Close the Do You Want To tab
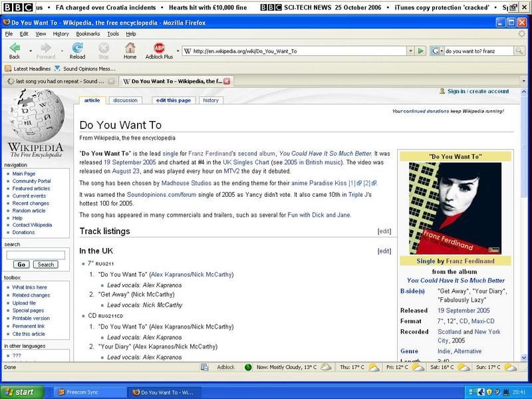 point(227,81)
